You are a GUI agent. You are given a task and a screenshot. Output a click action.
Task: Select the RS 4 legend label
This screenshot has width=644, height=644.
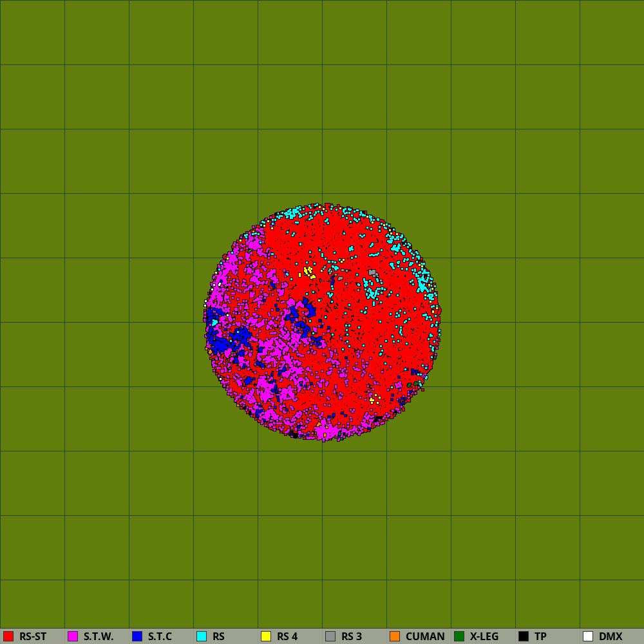tap(287, 637)
